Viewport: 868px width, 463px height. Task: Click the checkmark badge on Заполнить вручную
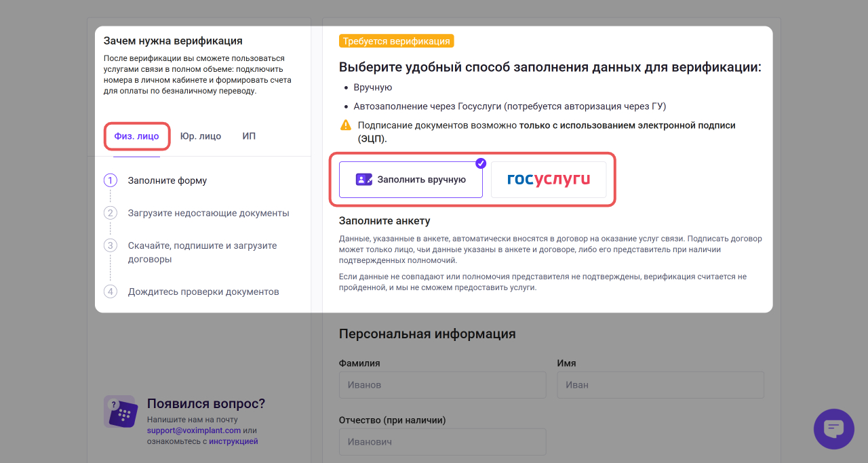click(481, 163)
